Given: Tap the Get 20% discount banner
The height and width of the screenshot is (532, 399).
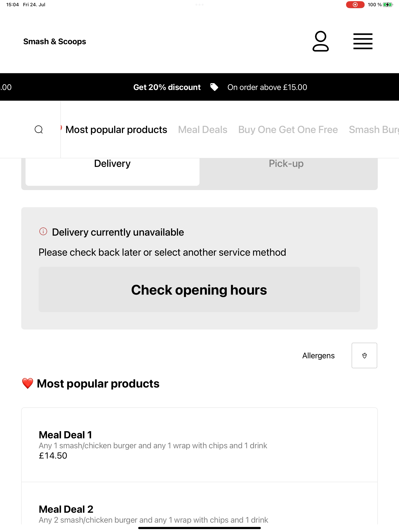Looking at the screenshot, I should tap(167, 87).
